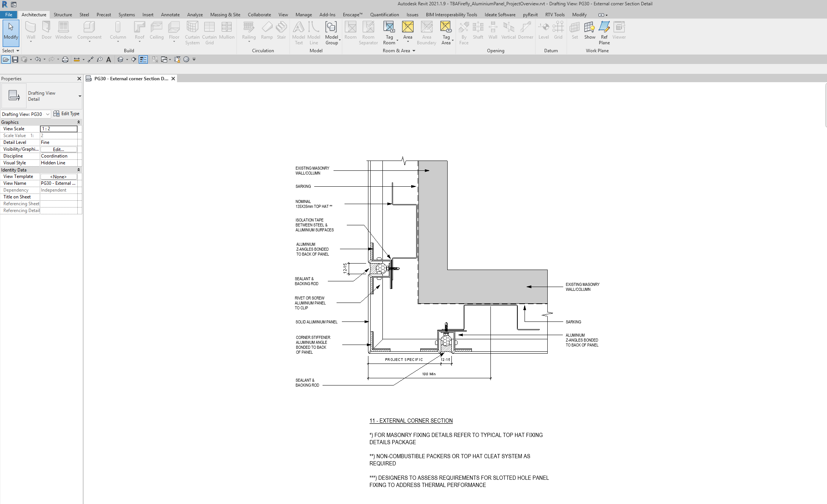Click the View Scale 1:2 field
The image size is (827, 504).
click(x=58, y=129)
